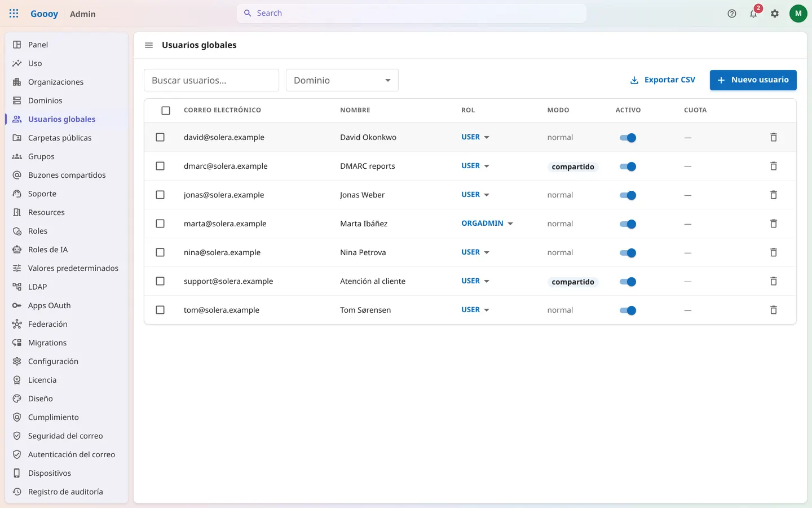The height and width of the screenshot is (508, 812).
Task: Click the Dominios server icon
Action: [x=17, y=100]
